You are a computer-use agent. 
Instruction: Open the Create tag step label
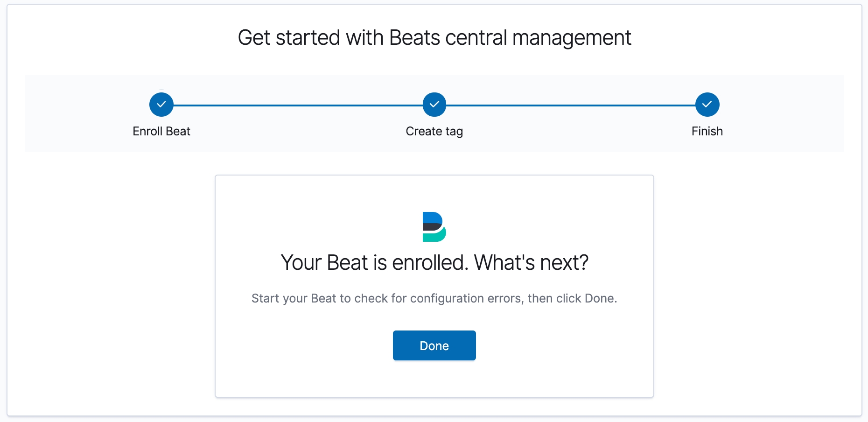pos(434,131)
